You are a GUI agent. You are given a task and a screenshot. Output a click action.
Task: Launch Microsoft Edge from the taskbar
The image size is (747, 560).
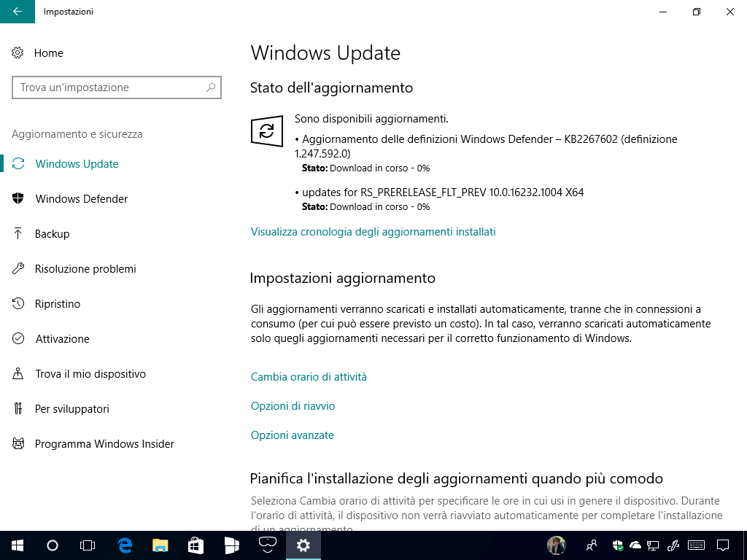(x=125, y=545)
